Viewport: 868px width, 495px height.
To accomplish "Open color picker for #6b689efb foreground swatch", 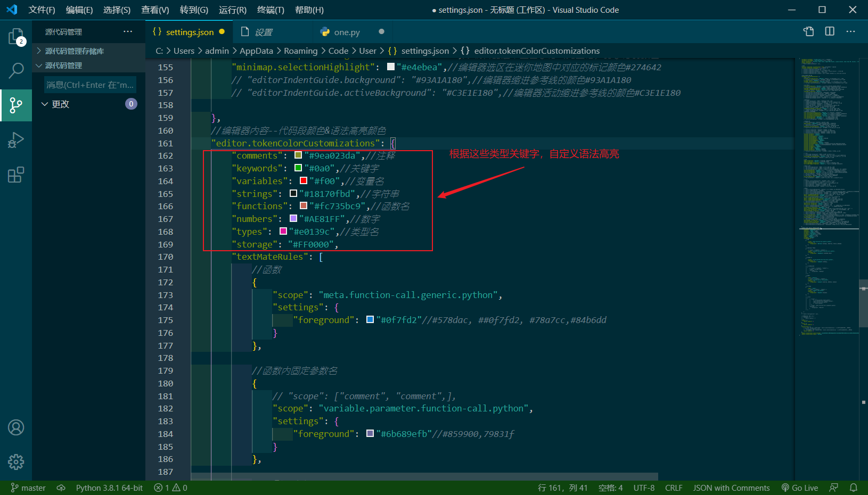I will point(370,434).
